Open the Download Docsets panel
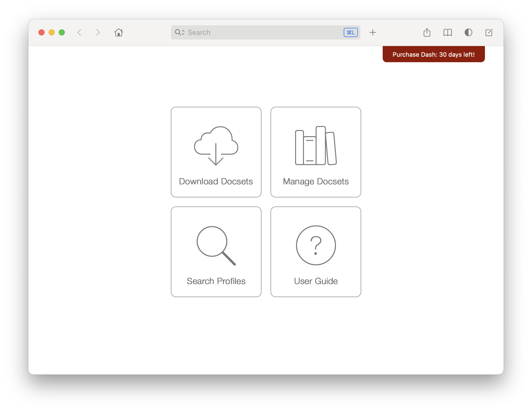 [216, 152]
